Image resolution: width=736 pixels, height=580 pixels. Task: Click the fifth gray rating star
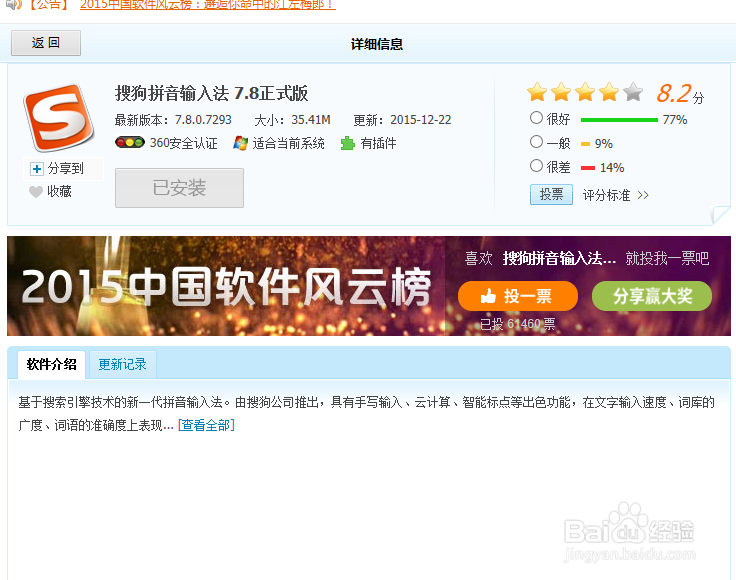[x=633, y=92]
